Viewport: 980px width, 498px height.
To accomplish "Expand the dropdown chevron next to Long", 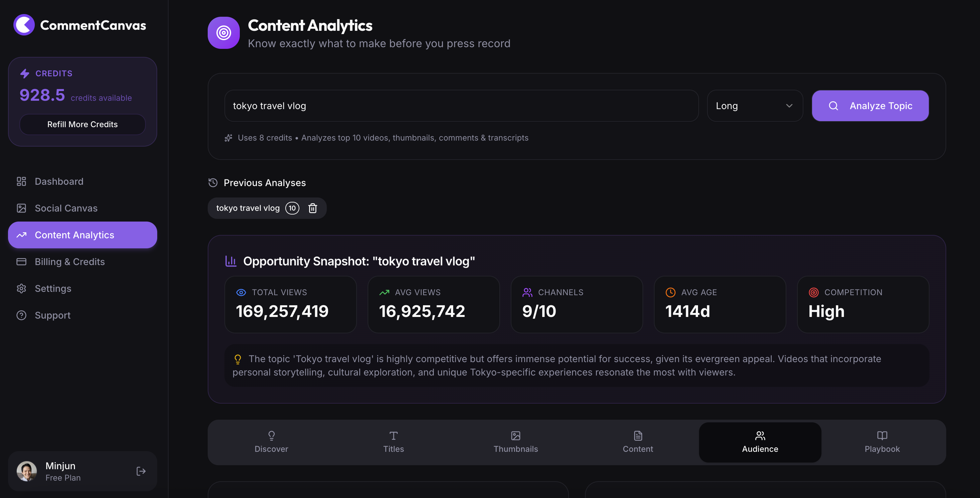I will 789,106.
